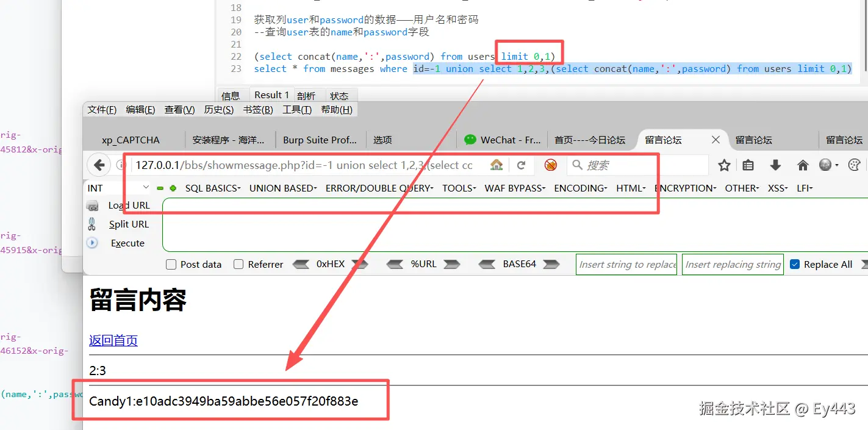
Task: Open the 工具(T) menu
Action: (297, 110)
